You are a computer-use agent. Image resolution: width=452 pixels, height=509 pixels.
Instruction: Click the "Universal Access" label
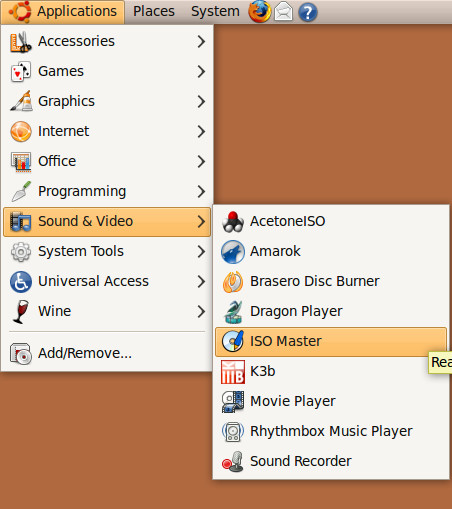click(93, 281)
